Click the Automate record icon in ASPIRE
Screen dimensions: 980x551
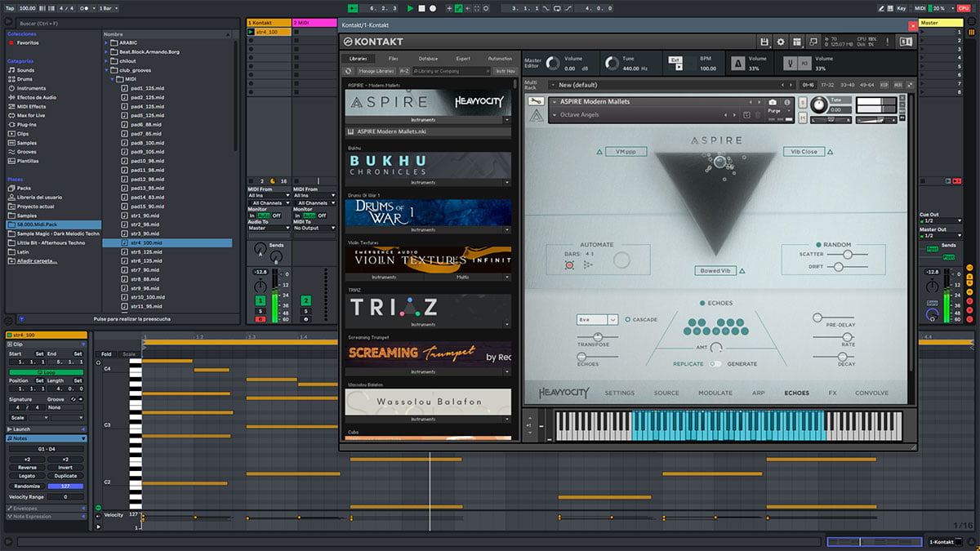(x=569, y=264)
